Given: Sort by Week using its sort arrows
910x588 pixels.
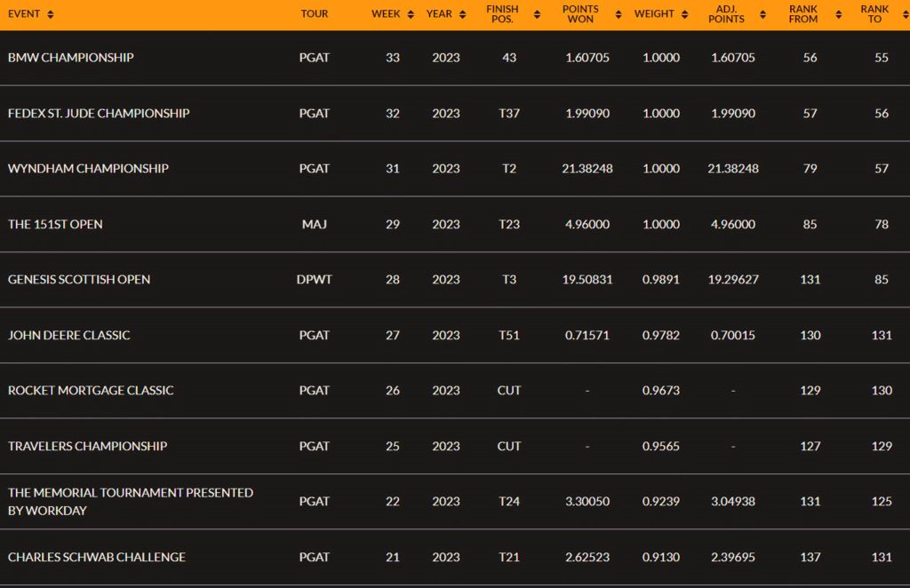Looking at the screenshot, I should coord(411,14).
